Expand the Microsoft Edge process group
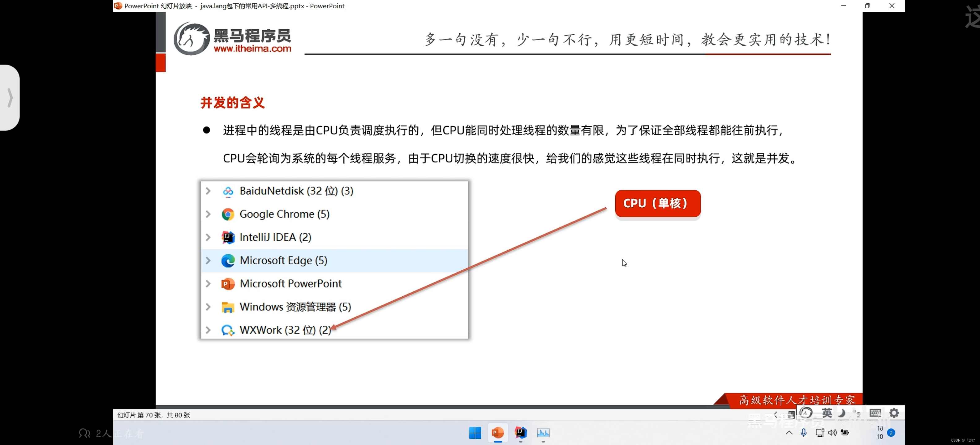This screenshot has height=445, width=980. point(208,260)
